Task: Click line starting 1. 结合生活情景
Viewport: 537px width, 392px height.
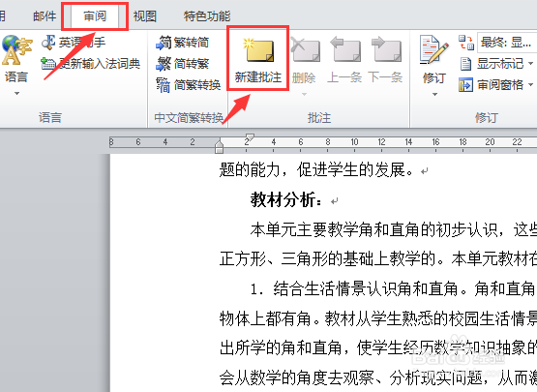Action: coord(394,288)
